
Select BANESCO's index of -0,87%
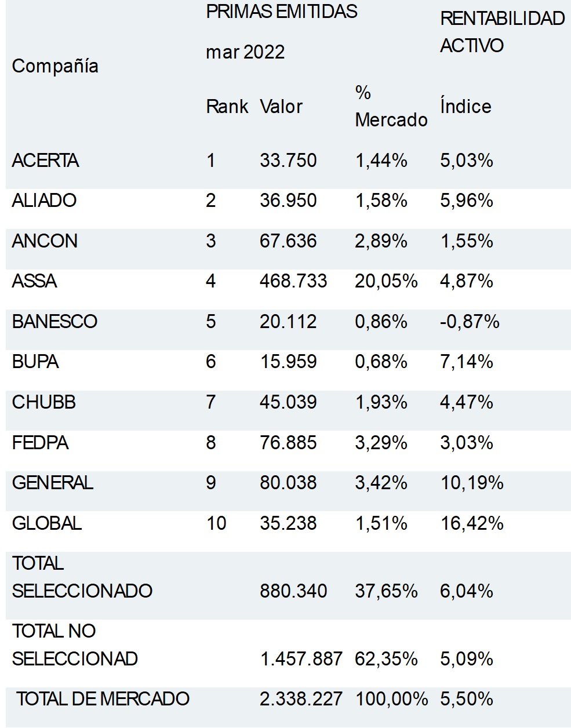tap(470, 322)
